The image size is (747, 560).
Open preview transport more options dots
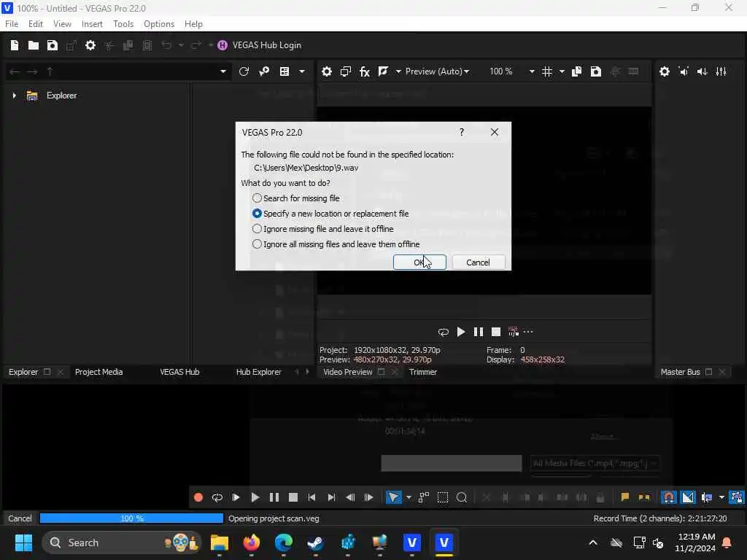coord(528,332)
